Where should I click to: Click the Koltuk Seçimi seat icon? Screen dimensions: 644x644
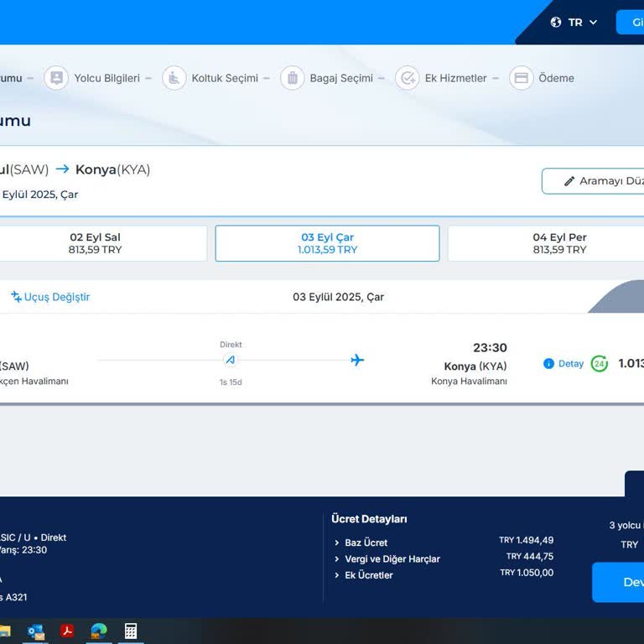[174, 78]
